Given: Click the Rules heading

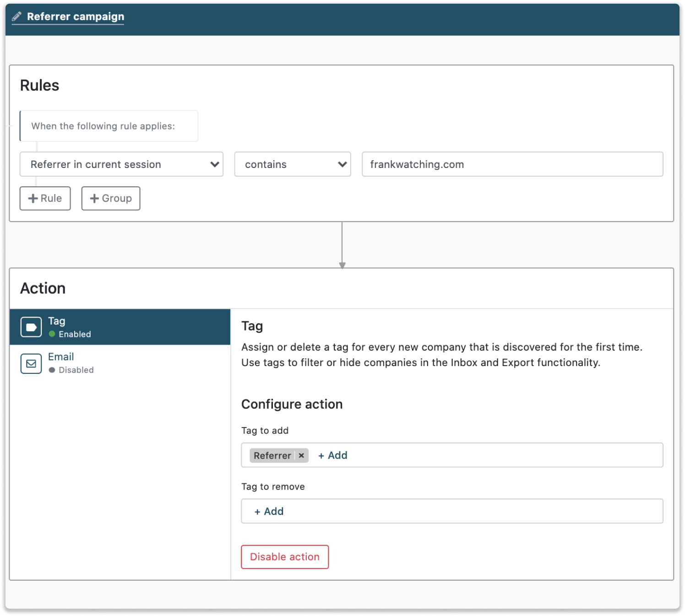Looking at the screenshot, I should click(x=40, y=86).
